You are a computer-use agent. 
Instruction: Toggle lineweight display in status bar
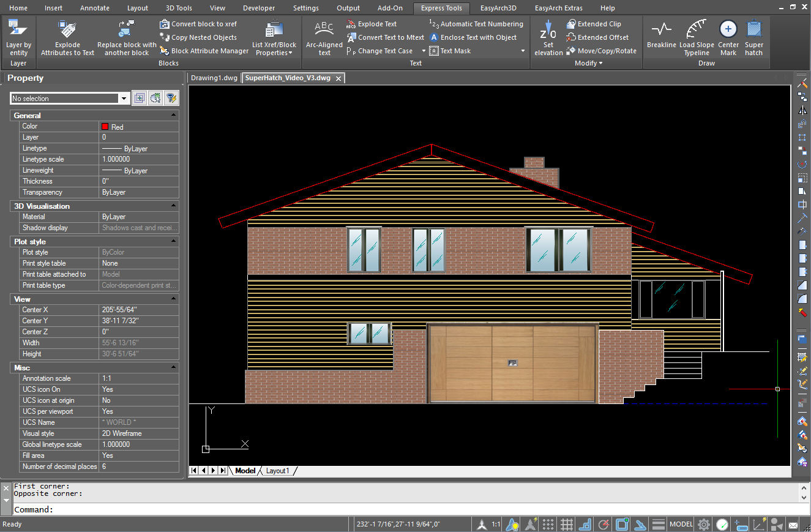click(659, 525)
